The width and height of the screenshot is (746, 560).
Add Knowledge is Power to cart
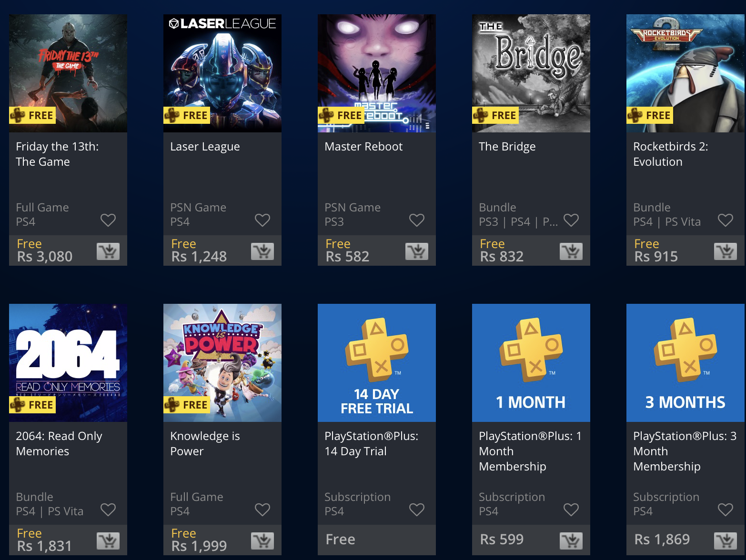262,540
